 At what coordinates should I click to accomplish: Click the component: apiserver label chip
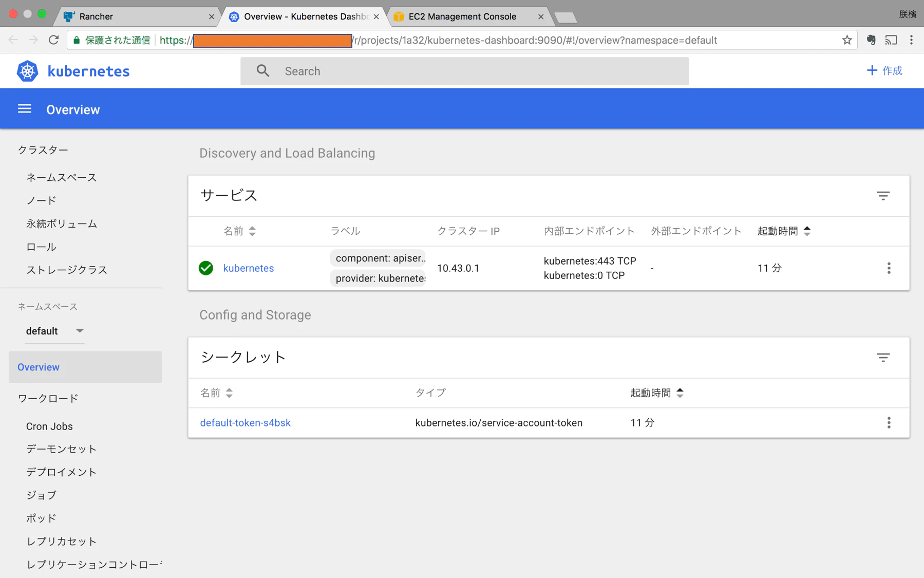click(x=379, y=258)
